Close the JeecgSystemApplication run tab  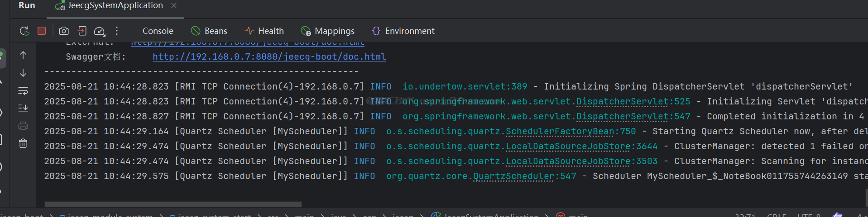click(174, 5)
